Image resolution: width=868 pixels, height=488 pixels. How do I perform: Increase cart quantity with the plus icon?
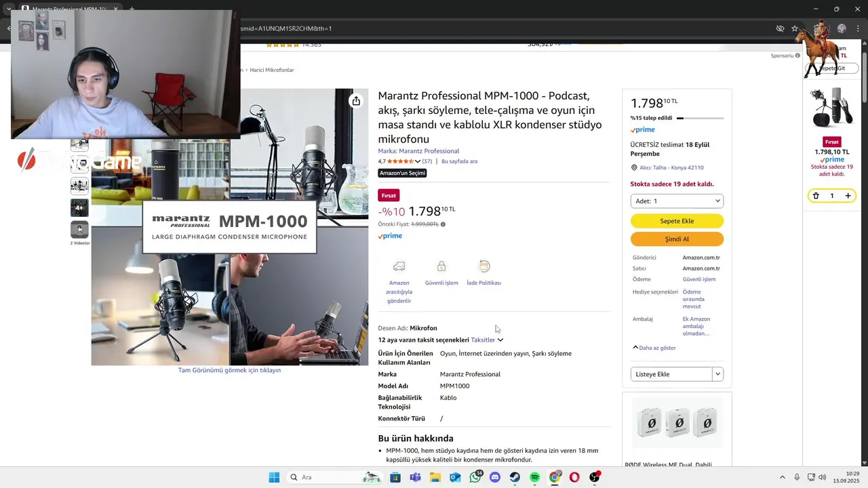coord(848,196)
